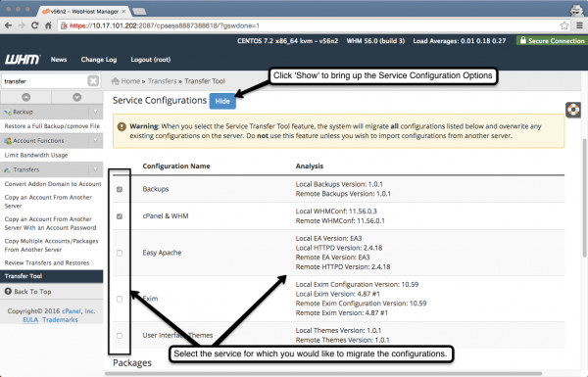This screenshot has height=377, width=588.
Task: Open the Trademarks link
Action: pos(60,319)
